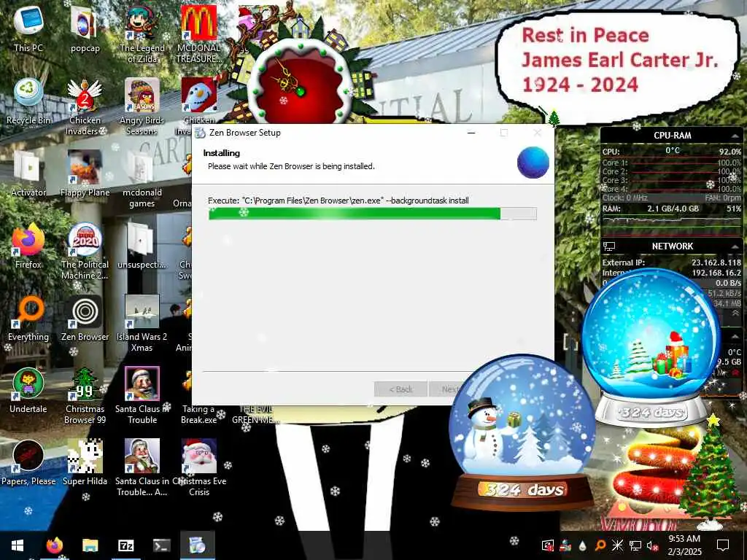Launch Undertale from the desktop

[28, 391]
